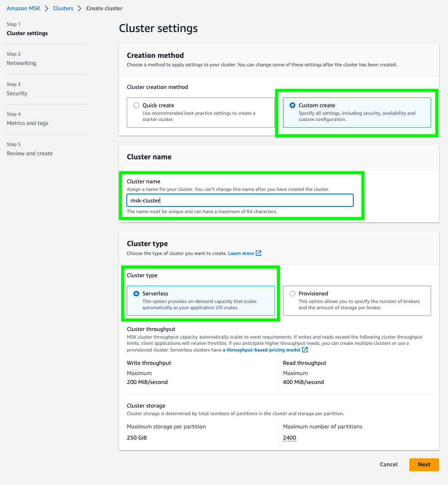Screen dimensions: 448x485
Task: Click the breadcrumb chevron after Clusters
Action: point(80,8)
